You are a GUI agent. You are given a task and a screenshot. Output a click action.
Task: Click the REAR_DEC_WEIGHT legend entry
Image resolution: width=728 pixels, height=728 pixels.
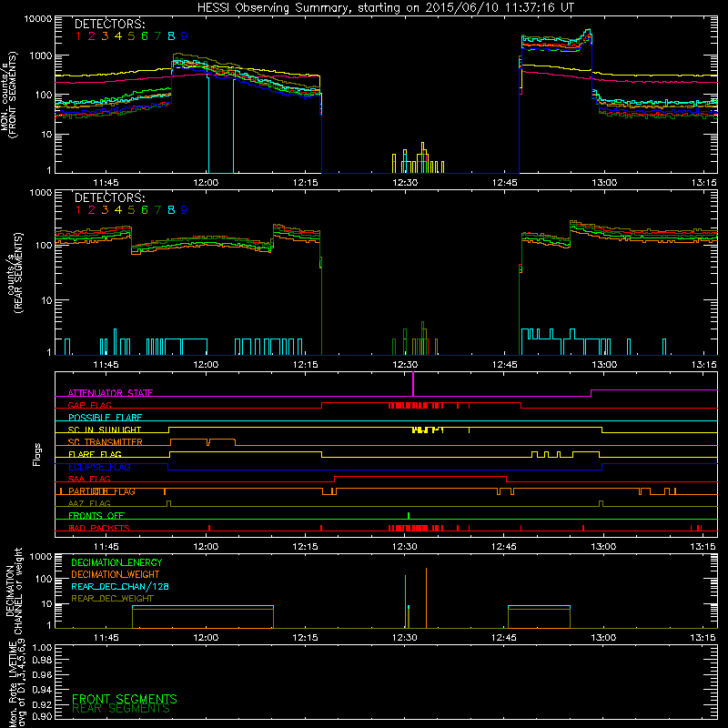[x=112, y=599]
